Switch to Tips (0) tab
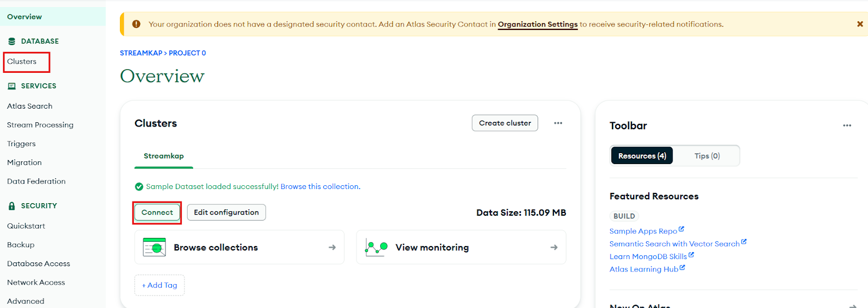 (x=707, y=156)
